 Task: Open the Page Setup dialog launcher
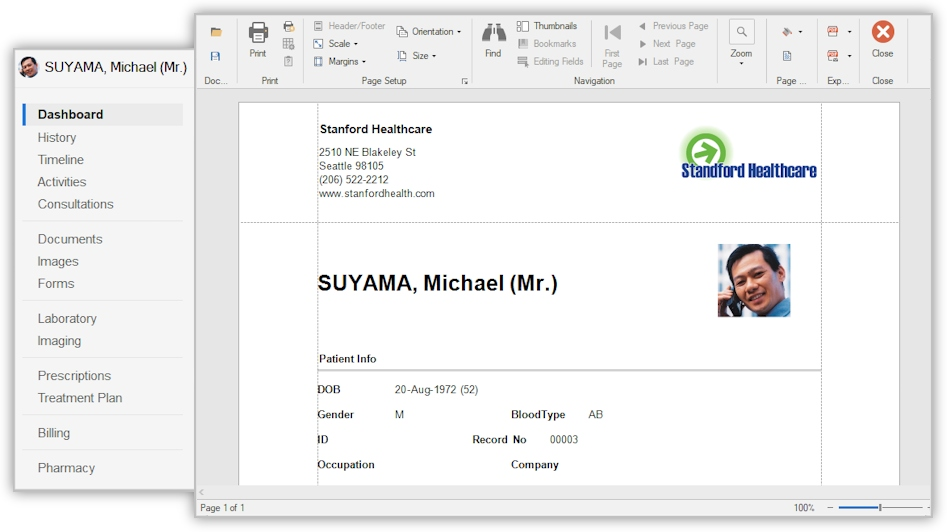464,81
